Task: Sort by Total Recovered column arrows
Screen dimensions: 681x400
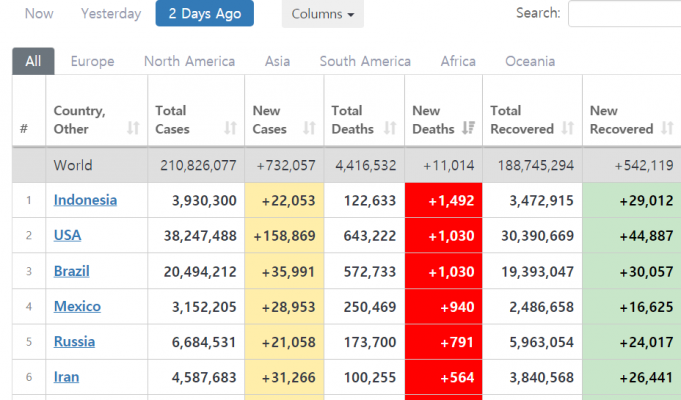Action: (x=568, y=129)
